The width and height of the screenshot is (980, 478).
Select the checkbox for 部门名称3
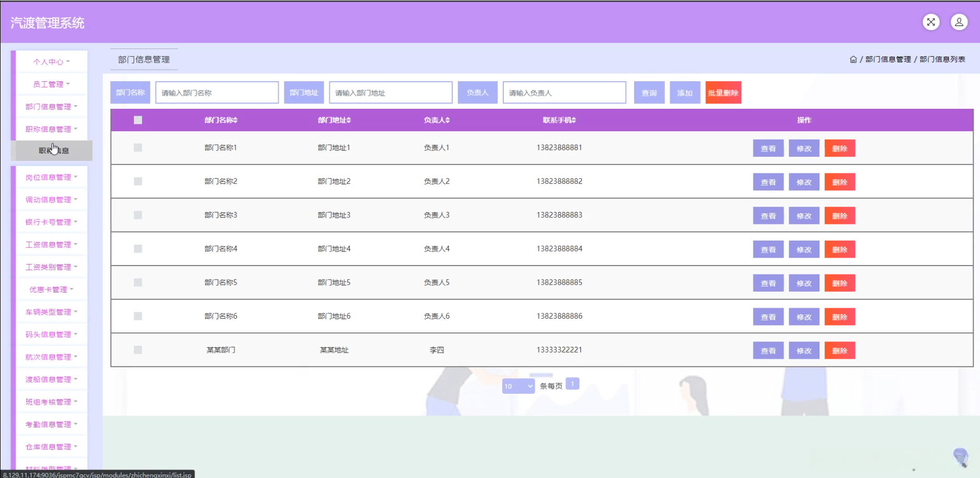click(138, 215)
